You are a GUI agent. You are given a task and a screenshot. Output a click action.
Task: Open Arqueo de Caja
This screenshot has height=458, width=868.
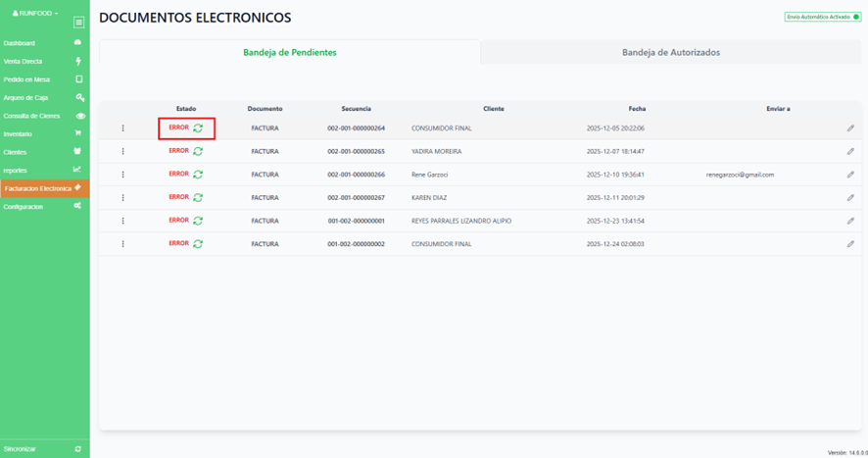point(43,98)
